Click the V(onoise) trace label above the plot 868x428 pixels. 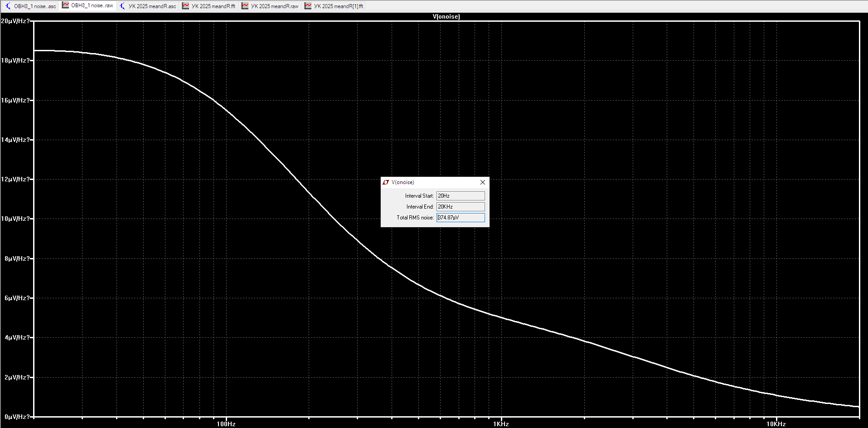click(x=446, y=16)
